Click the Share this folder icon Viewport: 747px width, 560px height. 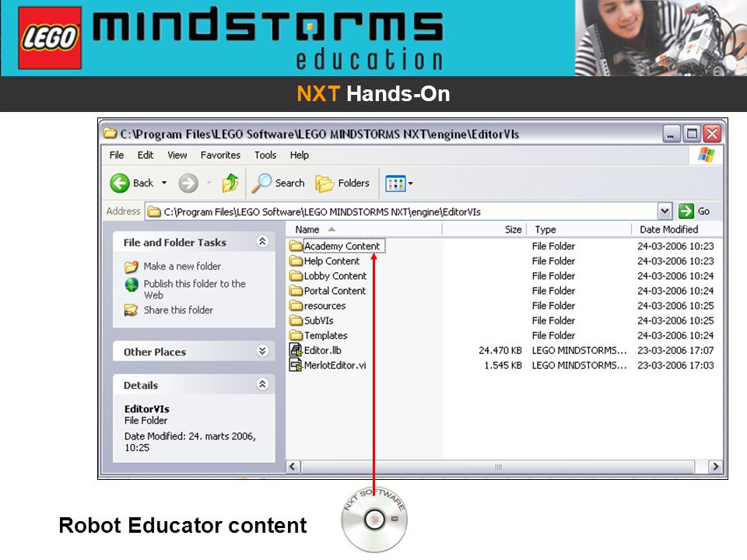point(131,310)
